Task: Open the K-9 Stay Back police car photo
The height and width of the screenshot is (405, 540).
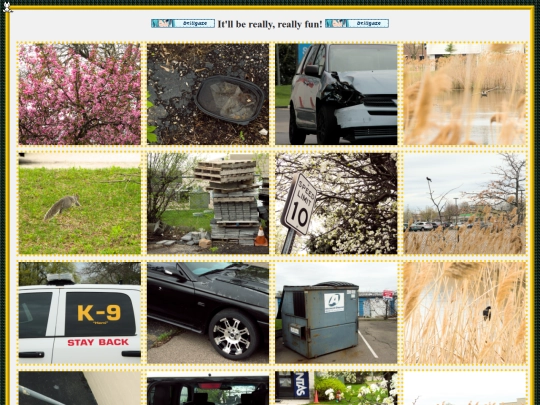Action: [x=80, y=313]
